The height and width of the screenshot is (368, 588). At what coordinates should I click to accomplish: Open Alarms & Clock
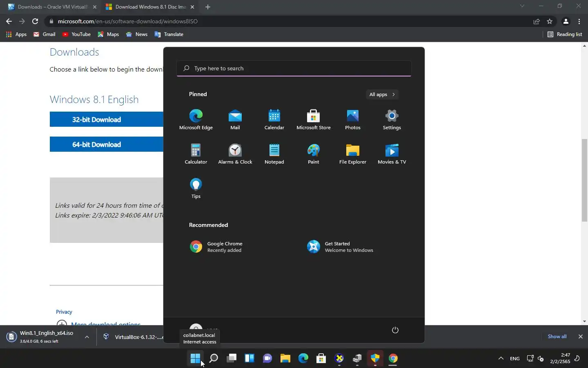235,154
